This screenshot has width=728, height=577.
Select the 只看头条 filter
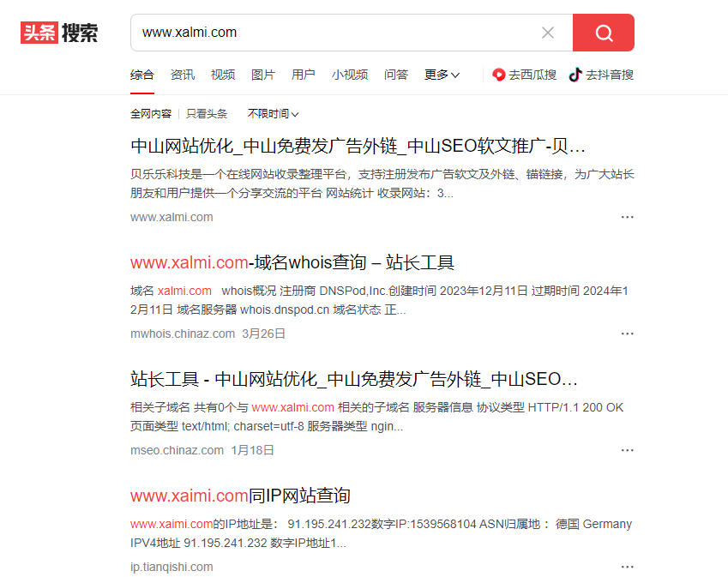coord(207,114)
